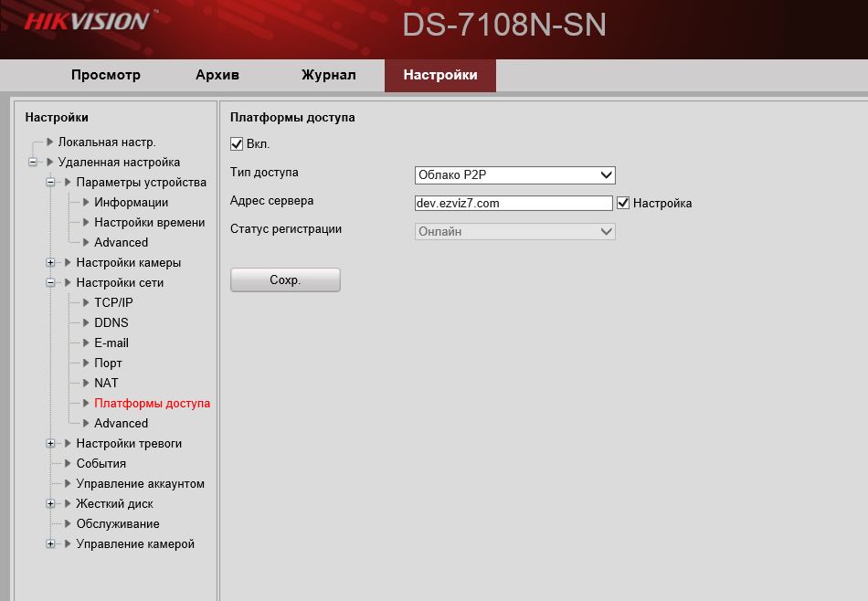Viewport: 868px width, 601px height.
Task: Click the Статус регистрации label
Action: [286, 229]
